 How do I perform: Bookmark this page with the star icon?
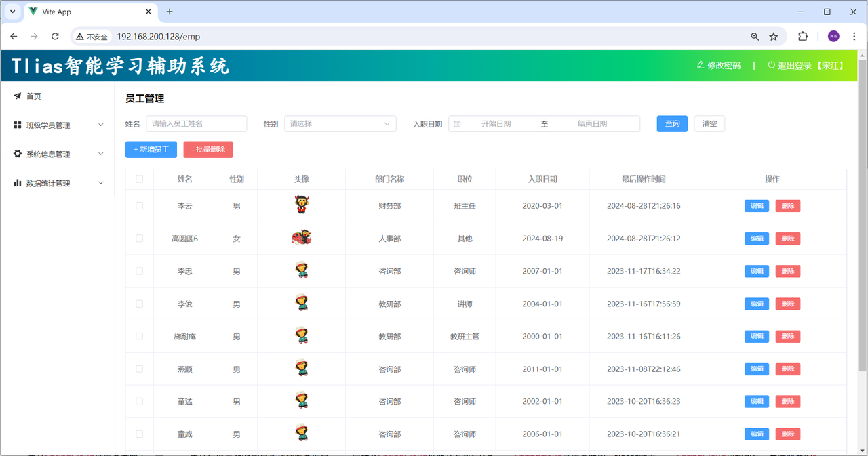tap(774, 37)
